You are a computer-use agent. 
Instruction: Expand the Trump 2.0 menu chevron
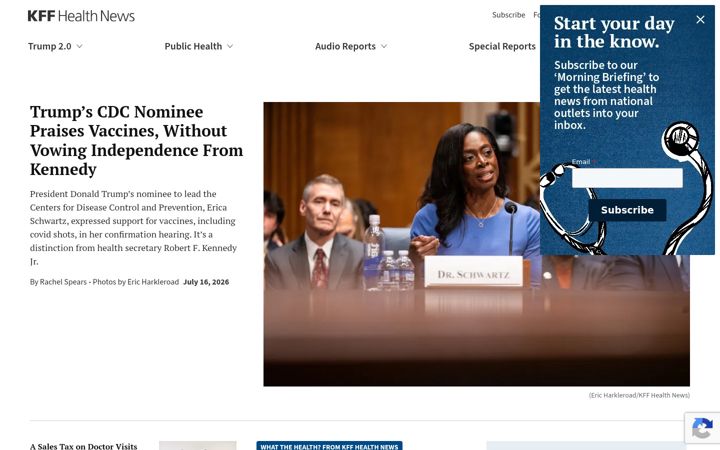click(79, 46)
